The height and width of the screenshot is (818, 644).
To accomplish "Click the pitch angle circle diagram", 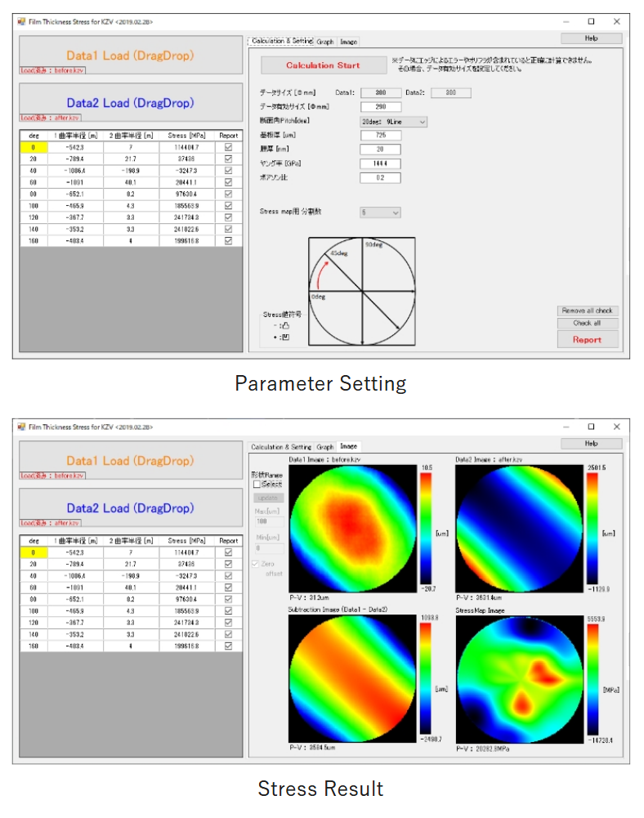I will click(361, 291).
